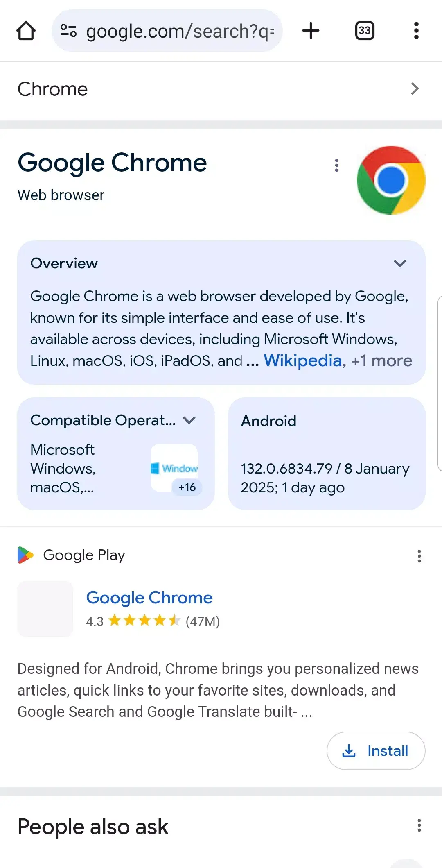Open the Google Play result options menu

click(419, 556)
